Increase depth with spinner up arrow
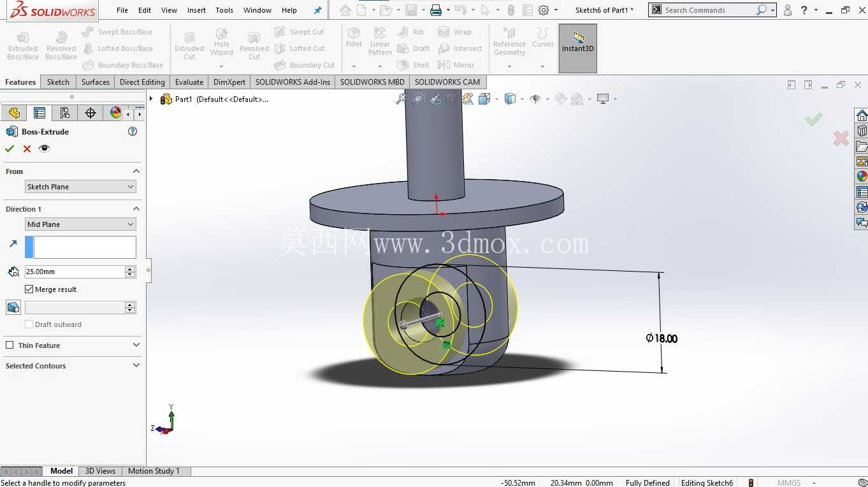This screenshot has height=487, width=868. 131,268
